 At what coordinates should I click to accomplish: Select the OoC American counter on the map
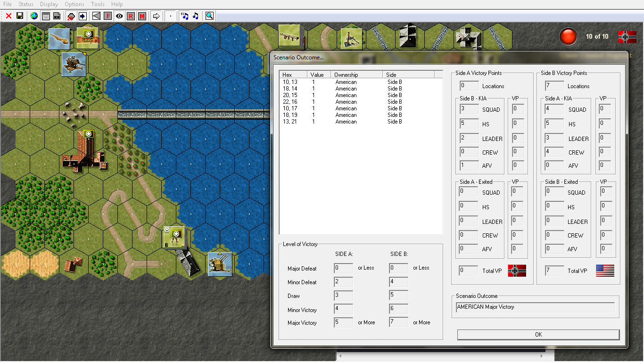[88, 38]
